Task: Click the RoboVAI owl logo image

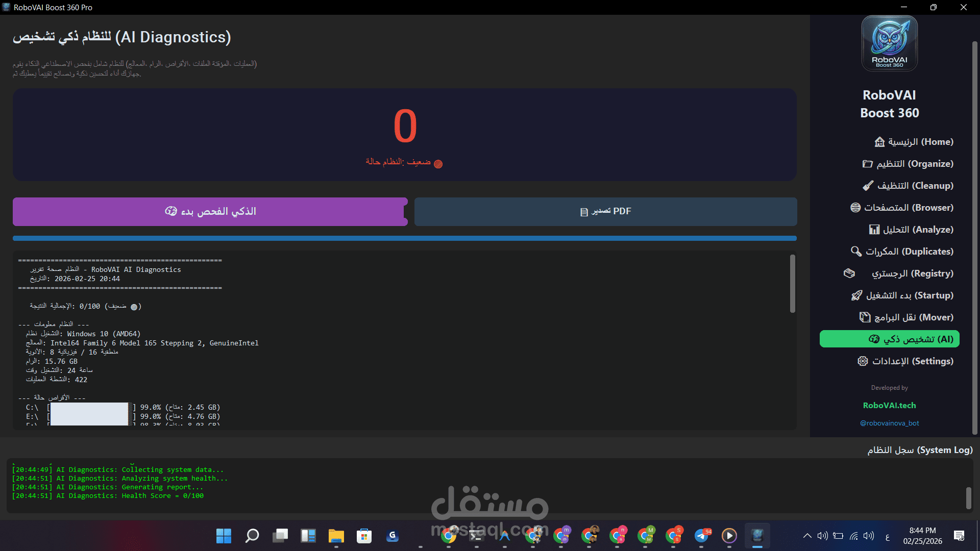Action: pos(889,43)
